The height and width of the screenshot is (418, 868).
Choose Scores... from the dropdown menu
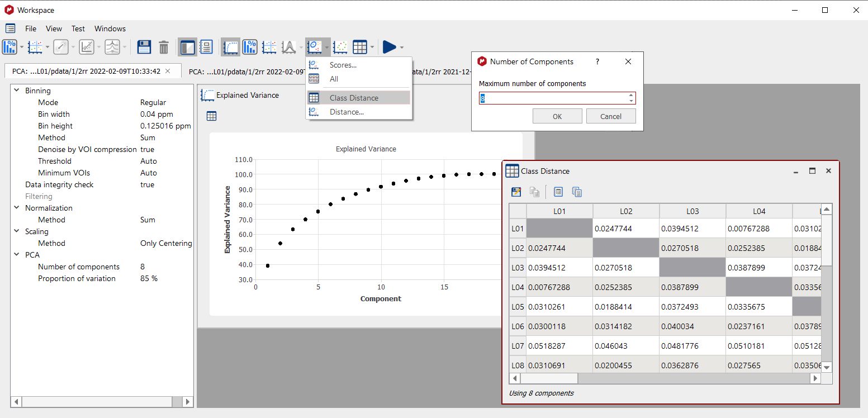[358, 65]
